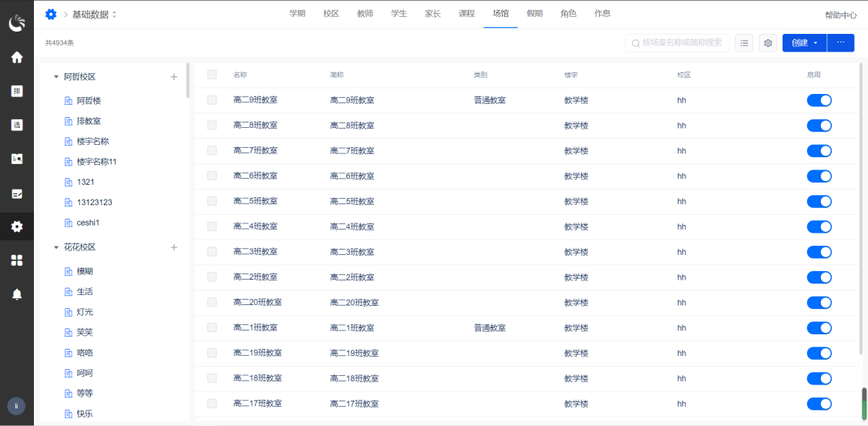Go to home via sidebar house icon

coord(17,57)
